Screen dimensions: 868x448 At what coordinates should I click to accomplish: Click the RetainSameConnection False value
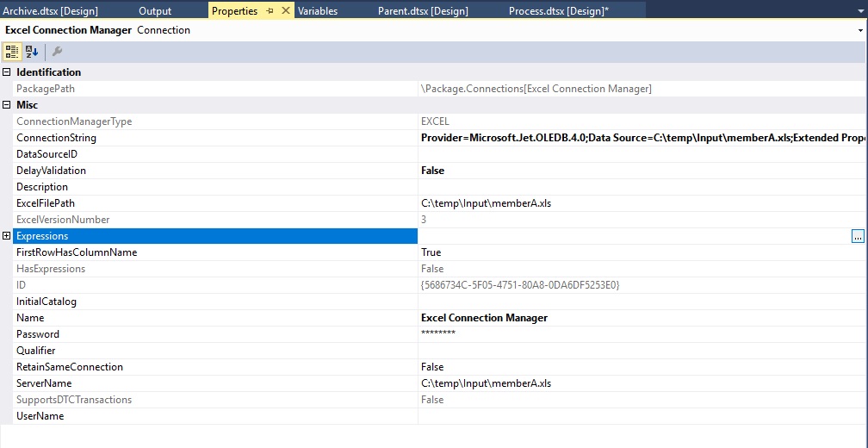(432, 367)
